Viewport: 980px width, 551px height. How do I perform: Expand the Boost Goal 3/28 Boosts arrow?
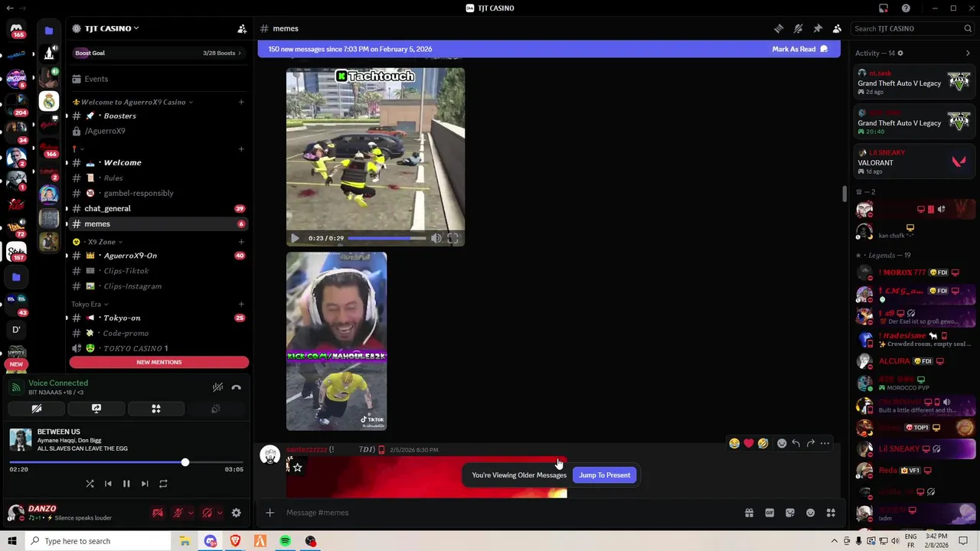(x=240, y=53)
